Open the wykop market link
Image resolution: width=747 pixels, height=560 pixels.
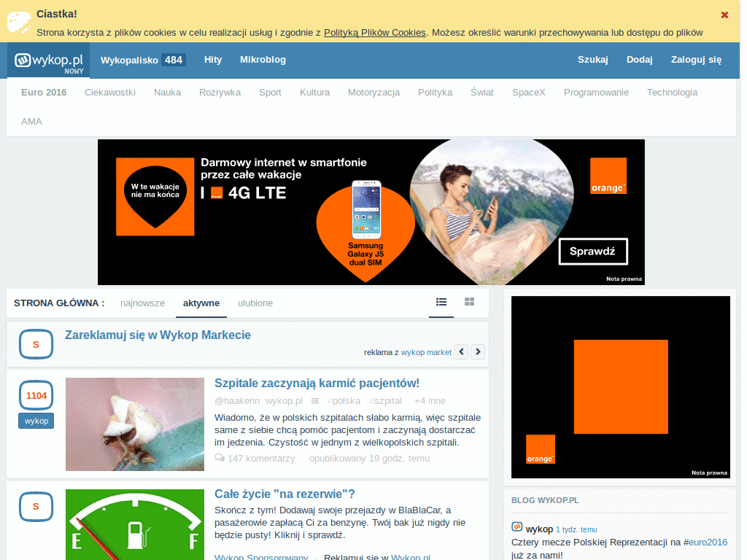coord(426,352)
